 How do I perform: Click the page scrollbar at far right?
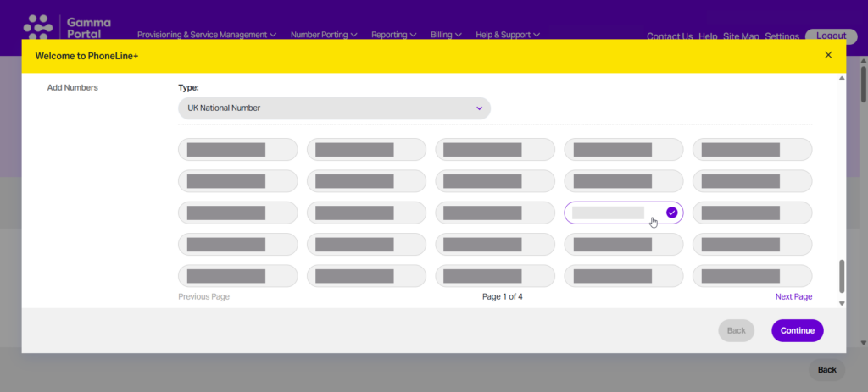pyautogui.click(x=864, y=84)
